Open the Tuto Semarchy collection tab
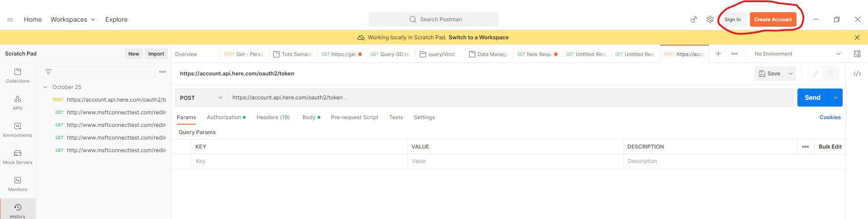 point(293,54)
